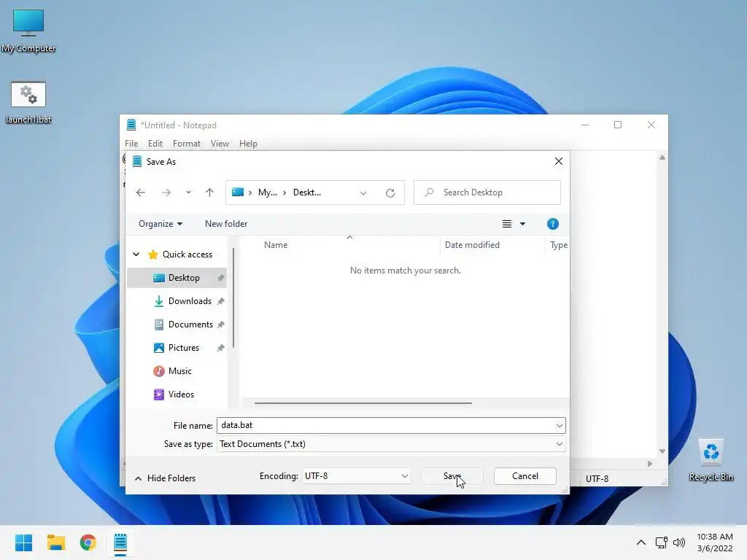Open Notepad Help menu
The height and width of the screenshot is (560, 747).
(248, 144)
